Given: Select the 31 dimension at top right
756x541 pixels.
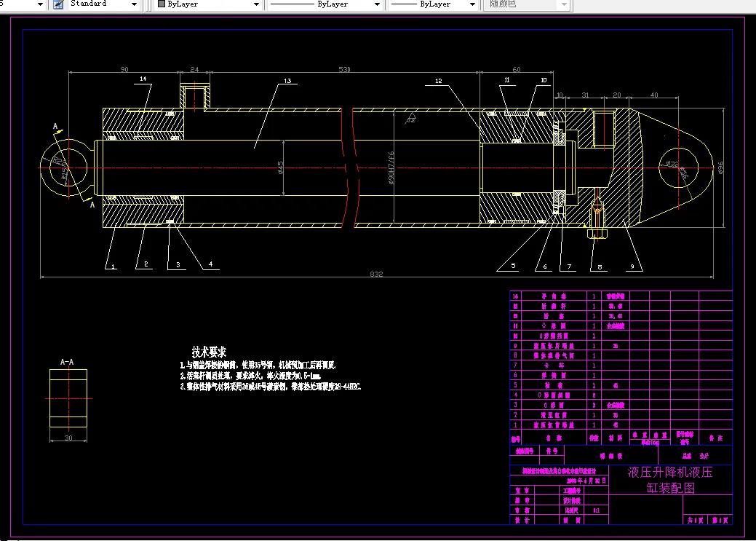Looking at the screenshot, I should pyautogui.click(x=585, y=95).
